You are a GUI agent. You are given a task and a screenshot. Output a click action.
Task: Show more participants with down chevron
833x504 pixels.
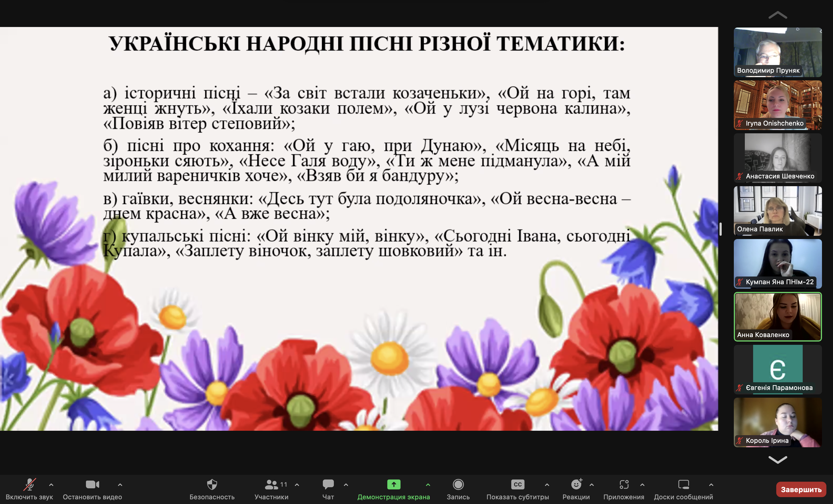[x=778, y=459]
